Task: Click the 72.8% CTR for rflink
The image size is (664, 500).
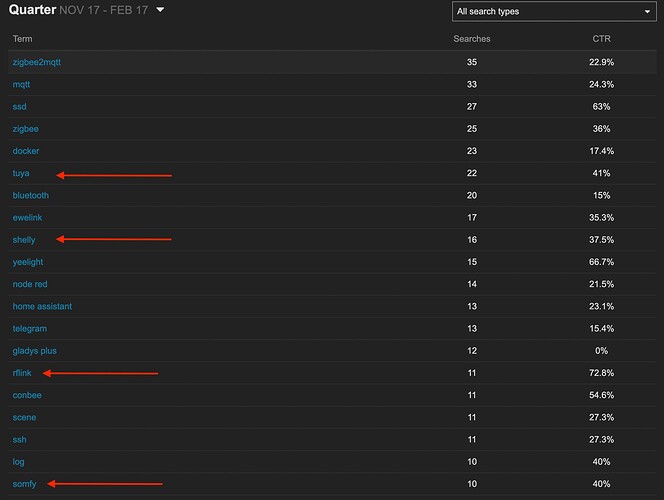Action: [601, 373]
